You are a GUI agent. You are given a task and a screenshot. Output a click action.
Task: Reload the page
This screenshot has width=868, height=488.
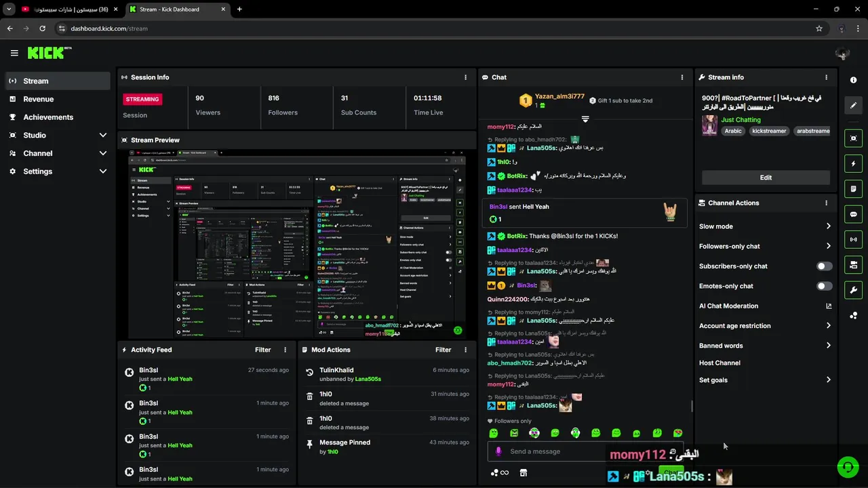42,28
